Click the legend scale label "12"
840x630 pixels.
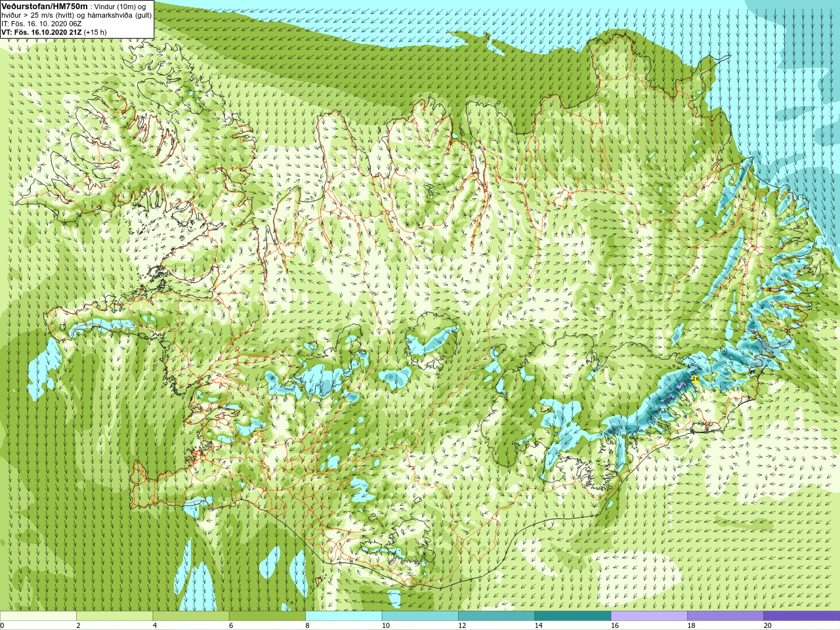[462, 625]
